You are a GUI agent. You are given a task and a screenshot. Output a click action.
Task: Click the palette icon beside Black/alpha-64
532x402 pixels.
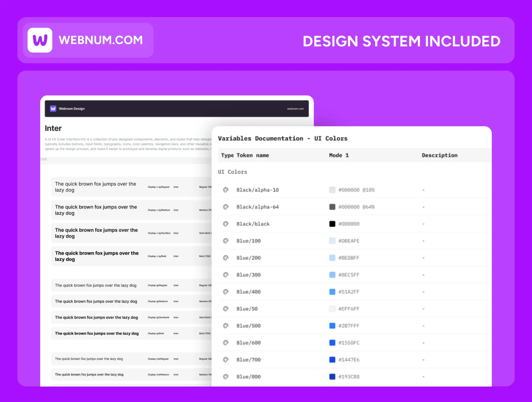(226, 207)
